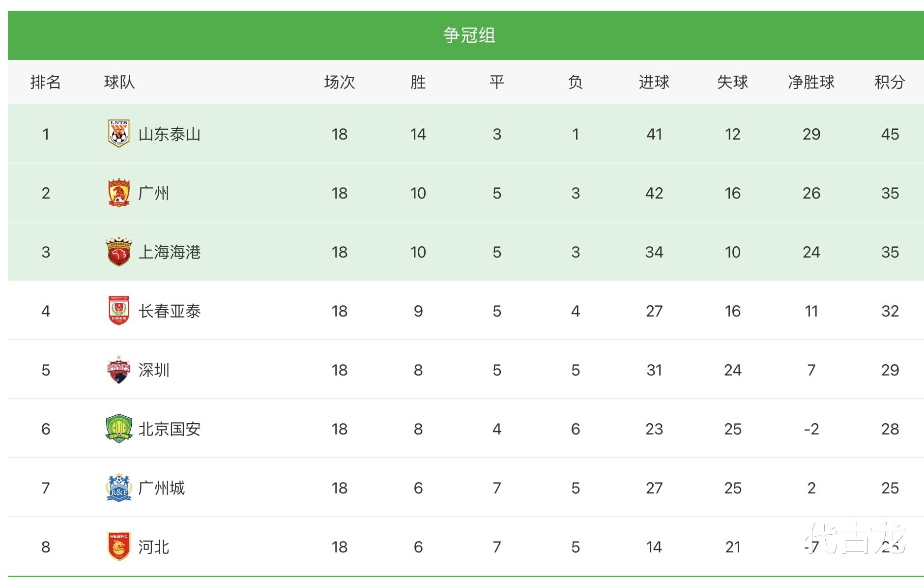Open the 北京国安 team name link
924x577 pixels.
170,429
